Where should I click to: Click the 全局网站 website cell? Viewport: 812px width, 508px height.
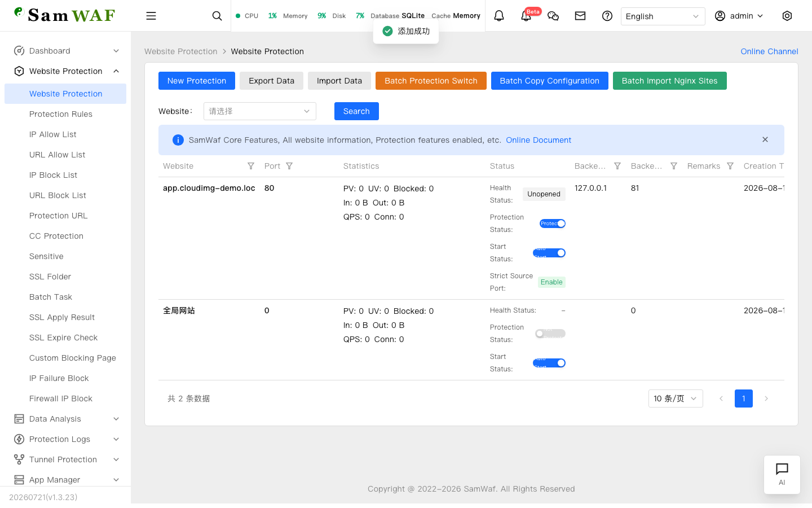[179, 310]
